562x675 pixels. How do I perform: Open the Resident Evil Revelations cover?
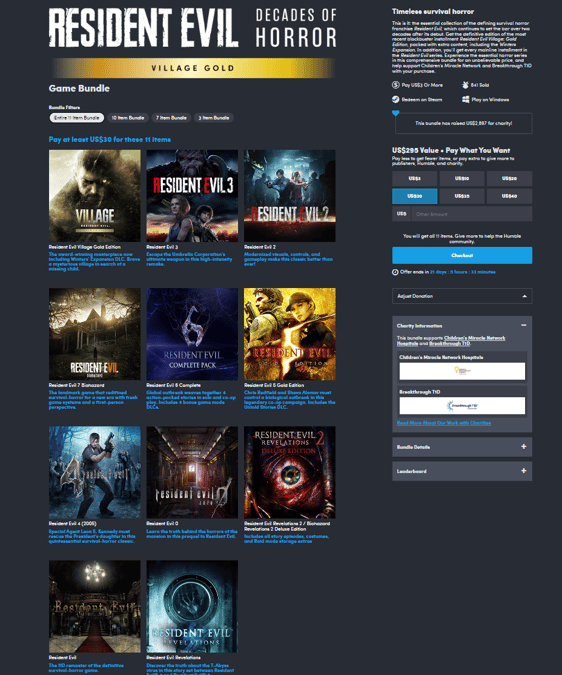click(192, 606)
